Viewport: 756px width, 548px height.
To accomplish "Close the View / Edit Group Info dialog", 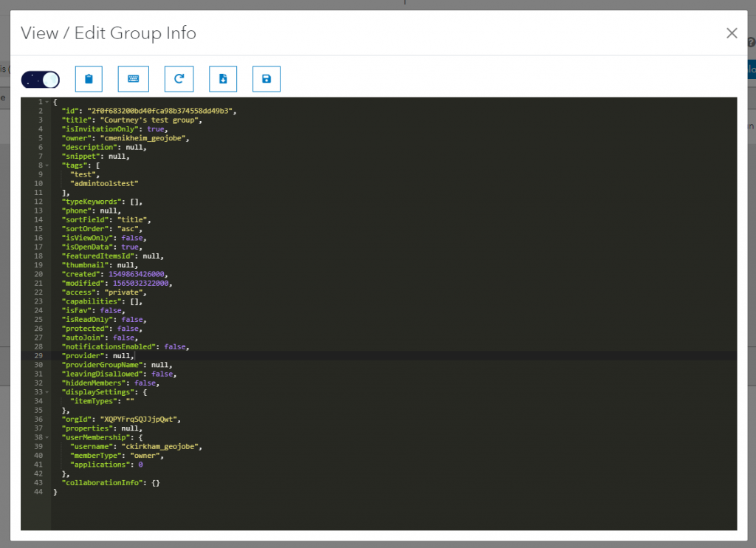I will tap(732, 33).
